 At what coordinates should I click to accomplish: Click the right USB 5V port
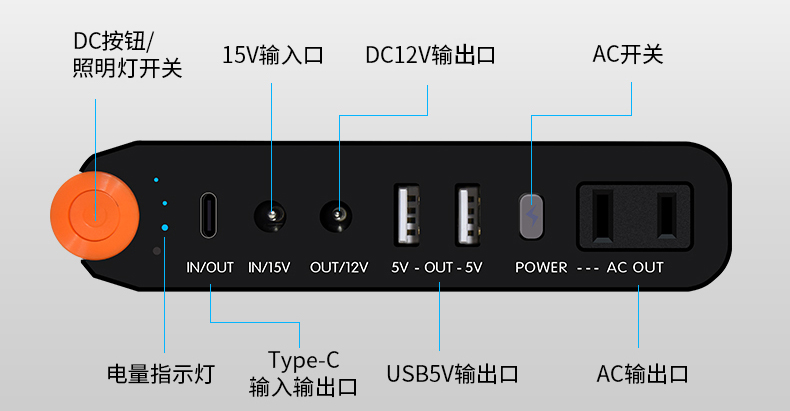tap(468, 215)
